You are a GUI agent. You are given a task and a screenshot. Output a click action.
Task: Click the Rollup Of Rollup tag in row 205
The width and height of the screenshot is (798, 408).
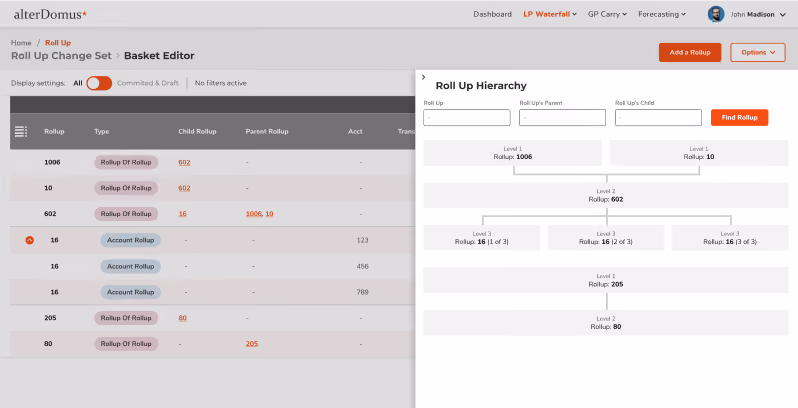[126, 318]
